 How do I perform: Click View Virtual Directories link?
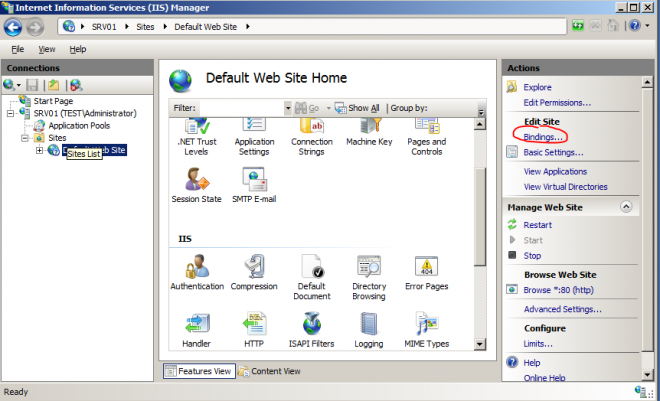click(x=565, y=187)
